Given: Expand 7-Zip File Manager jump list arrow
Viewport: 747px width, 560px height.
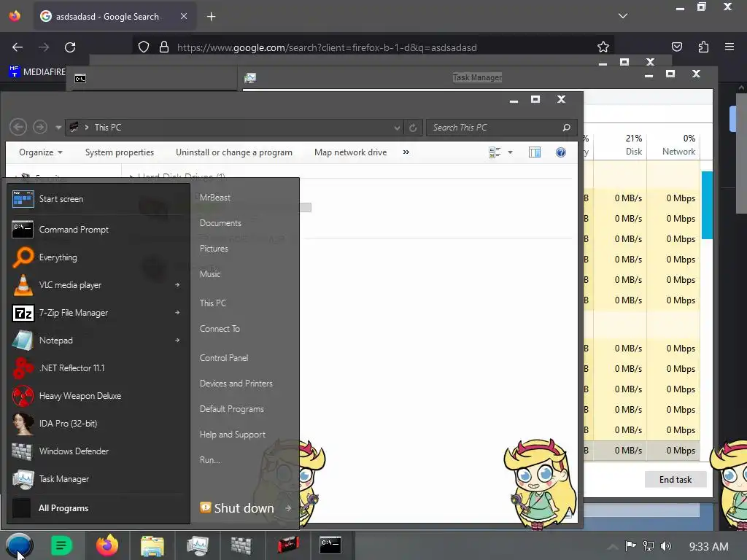Looking at the screenshot, I should (177, 312).
